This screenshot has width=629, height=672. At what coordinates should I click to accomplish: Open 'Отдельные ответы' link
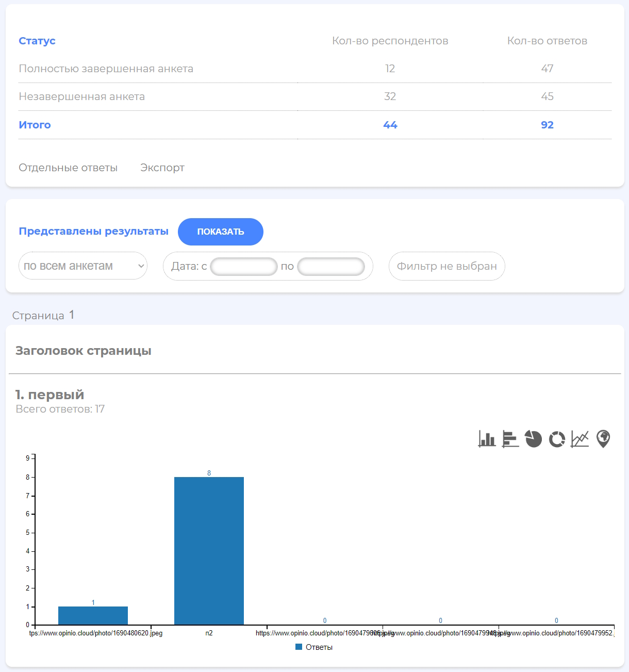click(x=68, y=168)
